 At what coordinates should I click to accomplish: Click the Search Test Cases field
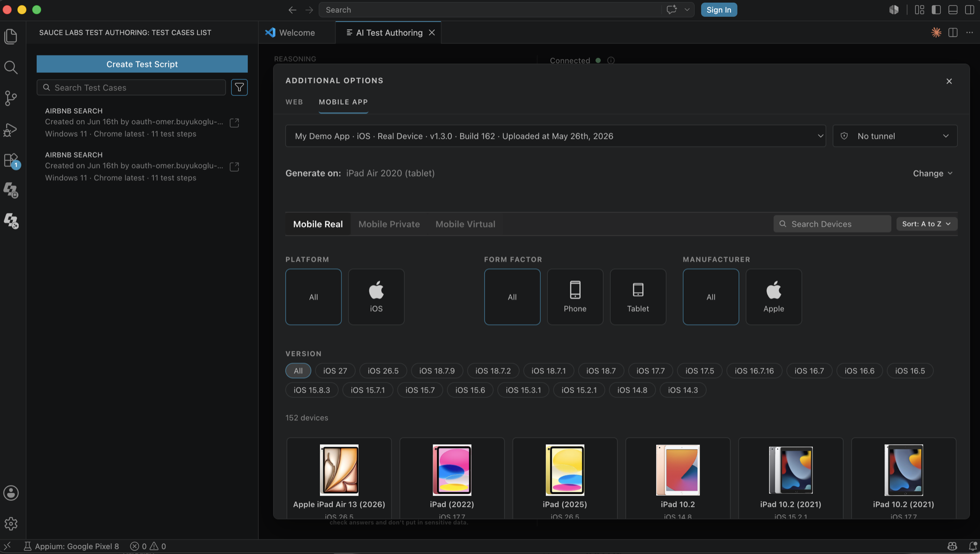click(131, 87)
